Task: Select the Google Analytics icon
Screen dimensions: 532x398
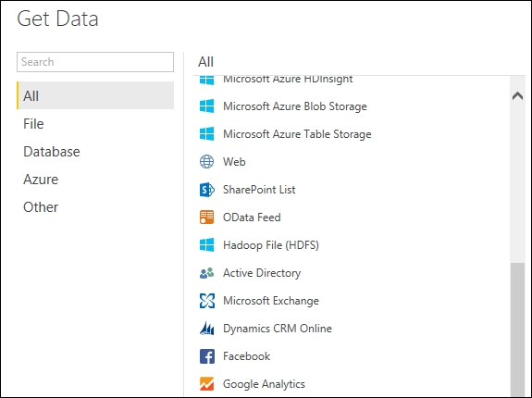Action: click(x=206, y=384)
